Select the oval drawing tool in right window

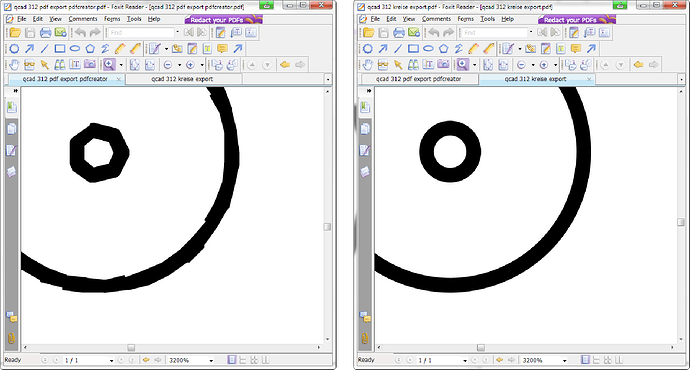point(428,49)
